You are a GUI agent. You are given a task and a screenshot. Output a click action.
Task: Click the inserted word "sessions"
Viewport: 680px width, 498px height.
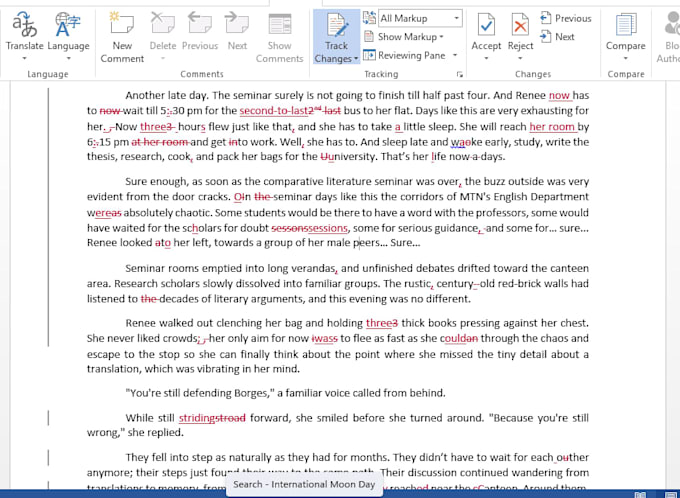coord(328,228)
